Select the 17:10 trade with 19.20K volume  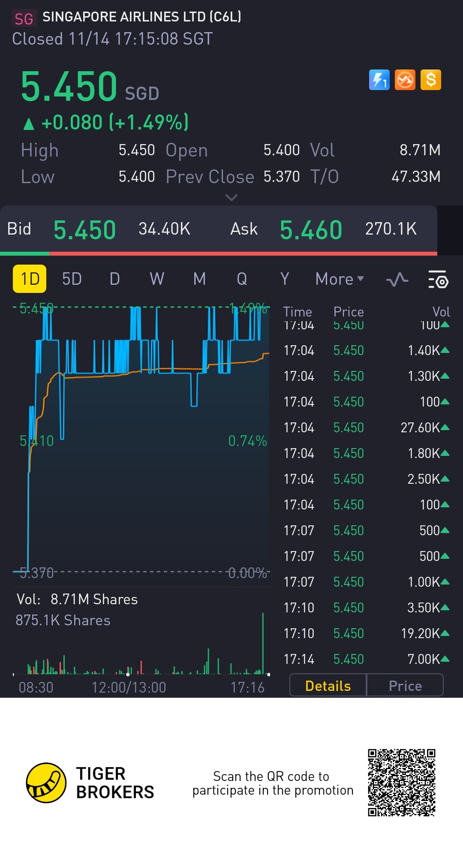tap(367, 633)
